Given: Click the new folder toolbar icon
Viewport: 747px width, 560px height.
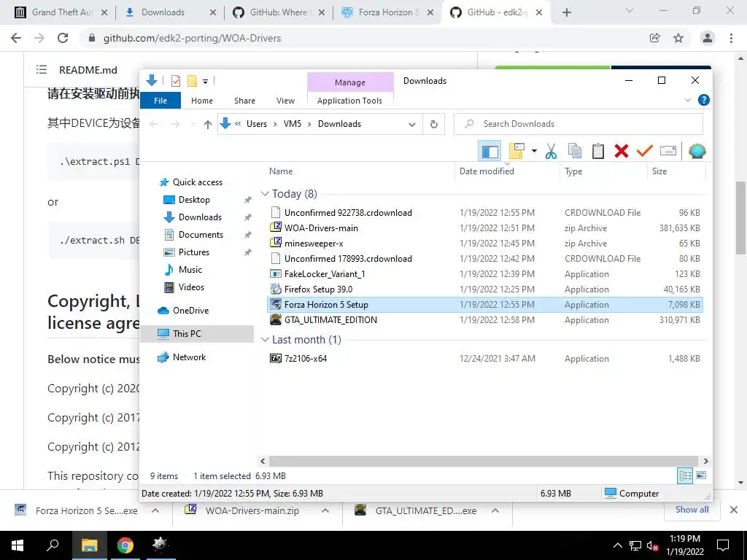Looking at the screenshot, I should tap(516, 152).
